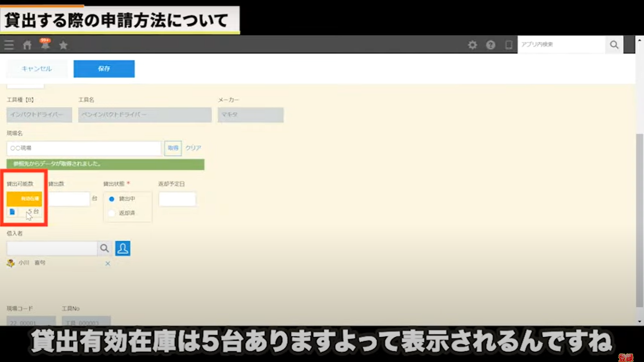Screen dimensions: 644x362
Task: Click the mobile view icon in the header
Action: 509,44
